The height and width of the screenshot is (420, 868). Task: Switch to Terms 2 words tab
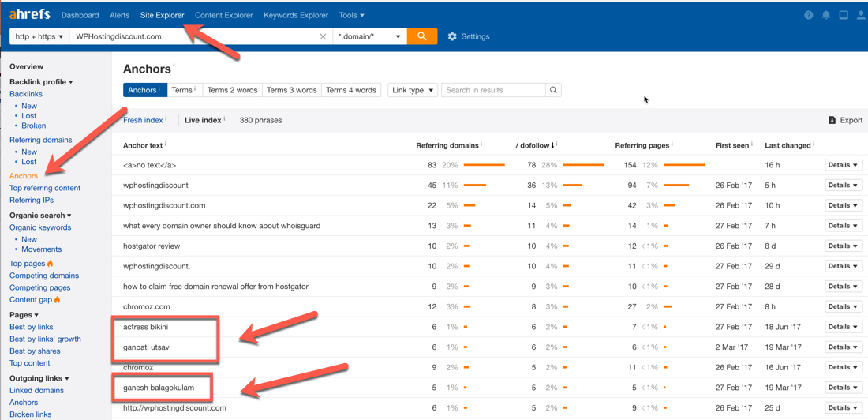233,90
